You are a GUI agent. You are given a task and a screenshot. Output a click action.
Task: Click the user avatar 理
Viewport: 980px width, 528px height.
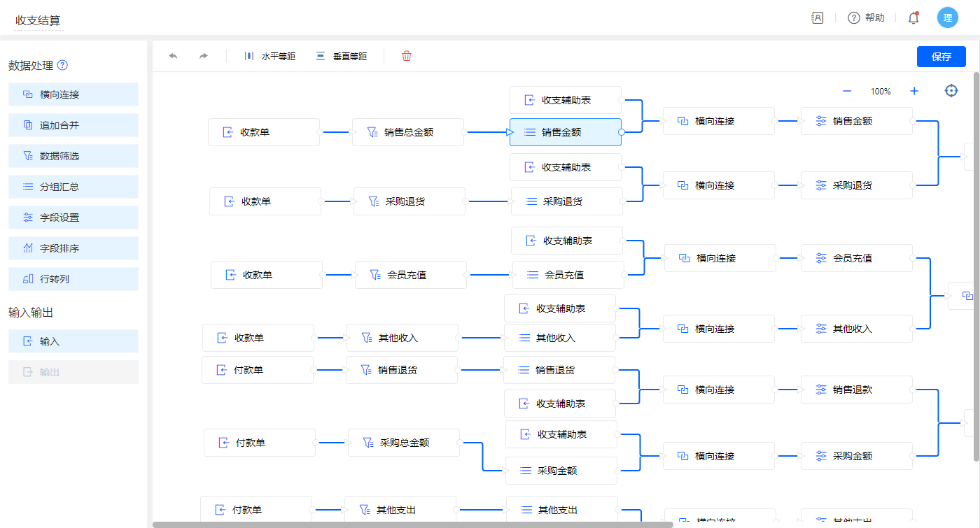point(947,18)
